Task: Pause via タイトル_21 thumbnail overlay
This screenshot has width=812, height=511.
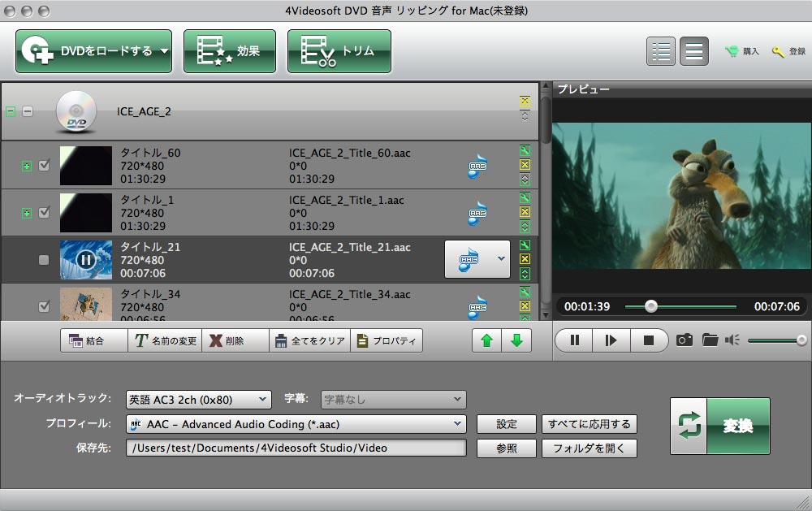Action: point(86,260)
